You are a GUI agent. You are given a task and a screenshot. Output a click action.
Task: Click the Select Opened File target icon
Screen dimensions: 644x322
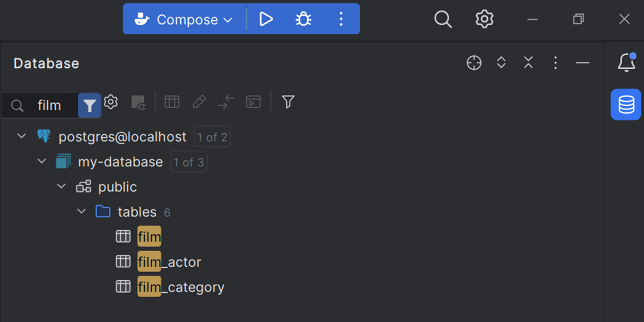pyautogui.click(x=474, y=63)
